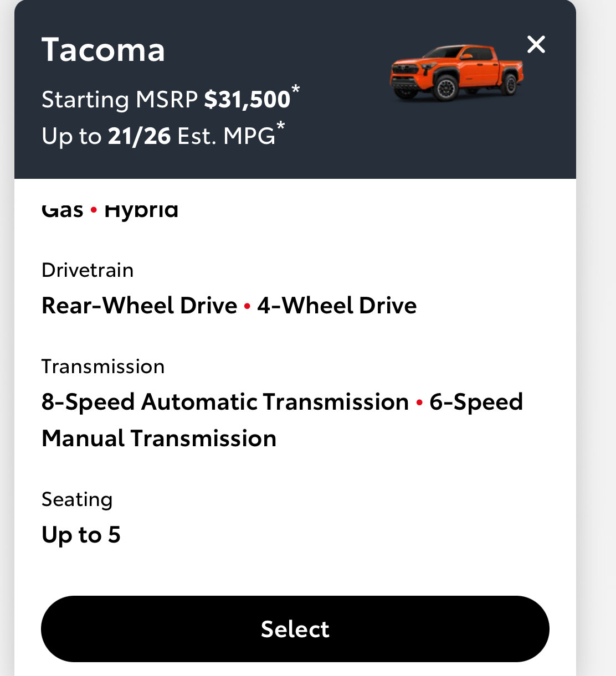
Task: Click the 4-Wheel Drive option text
Action: pos(337,306)
